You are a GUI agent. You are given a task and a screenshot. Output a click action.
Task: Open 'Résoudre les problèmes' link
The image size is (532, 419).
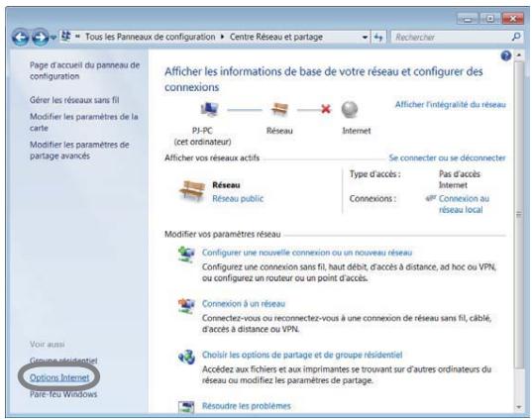pos(247,406)
